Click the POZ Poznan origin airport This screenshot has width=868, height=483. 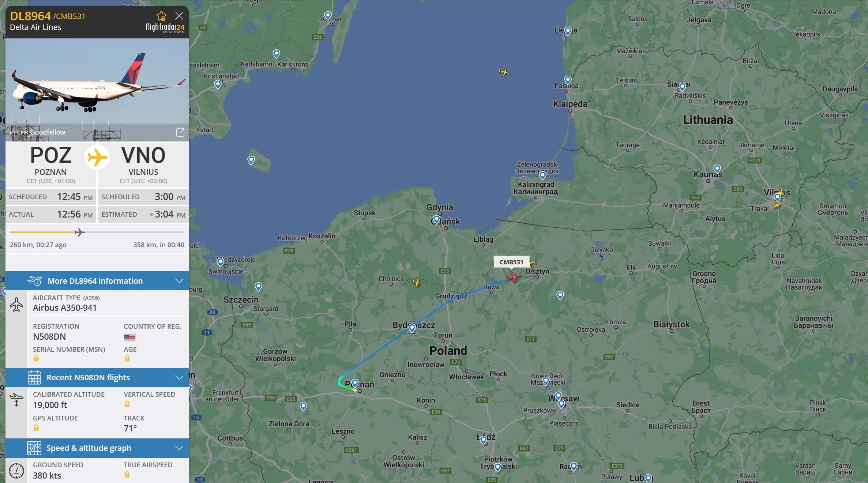point(51,164)
